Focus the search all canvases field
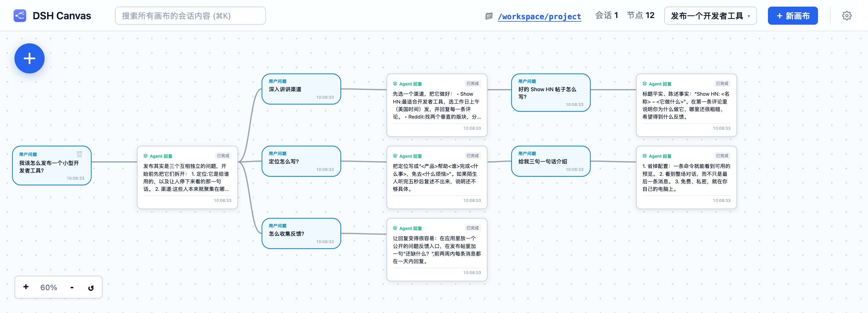868x313 pixels. [190, 15]
